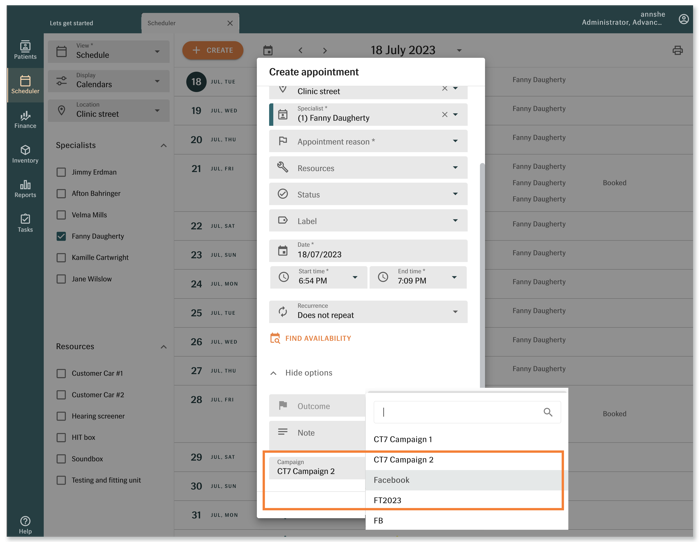The width and height of the screenshot is (700, 542).
Task: Choose FT2023 campaign option
Action: (x=388, y=500)
